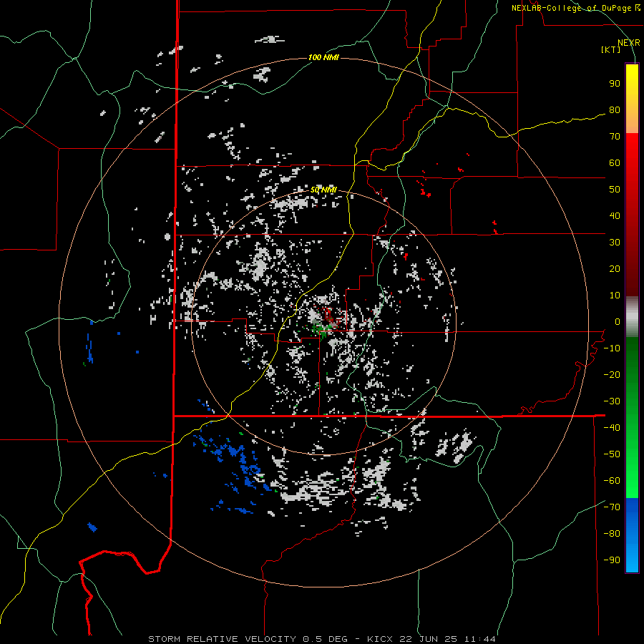Click the positive 10 value on velocity scale
Image resolution: width=644 pixels, height=644 pixels.
coord(615,296)
